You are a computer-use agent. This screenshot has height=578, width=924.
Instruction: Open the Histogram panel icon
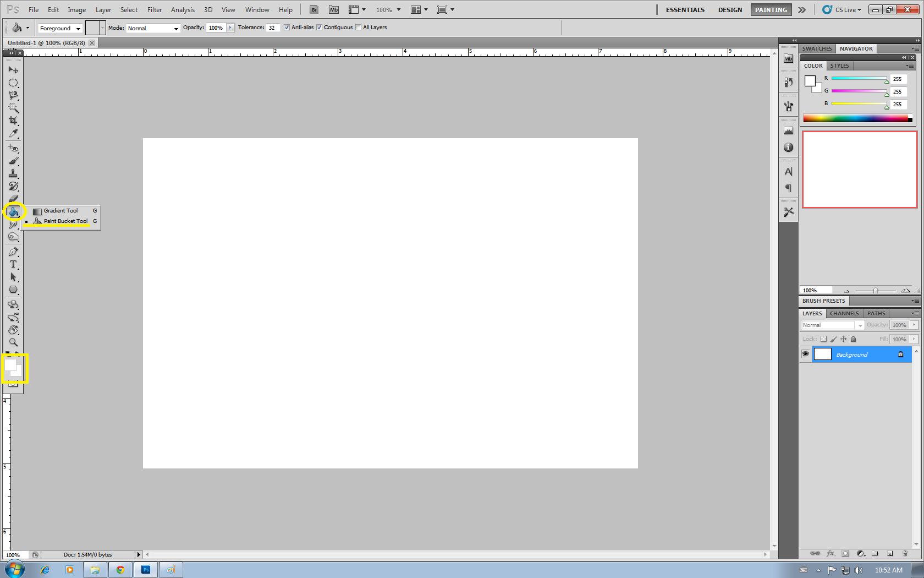788,130
